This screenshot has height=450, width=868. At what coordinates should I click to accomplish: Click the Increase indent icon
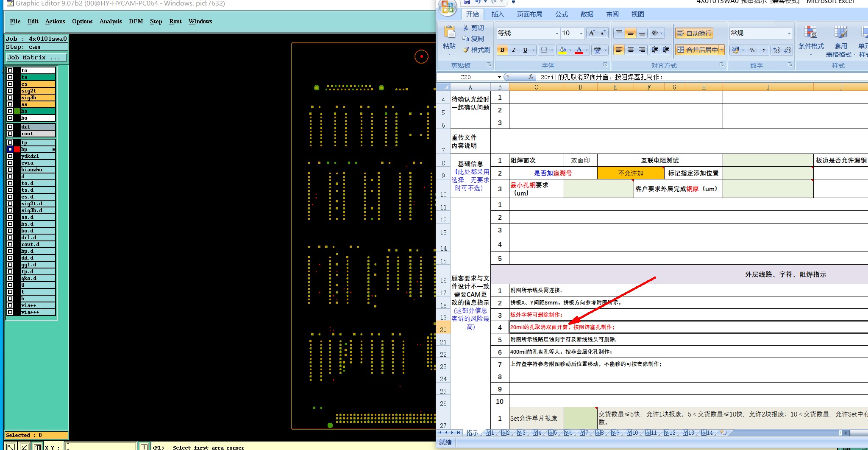666,50
